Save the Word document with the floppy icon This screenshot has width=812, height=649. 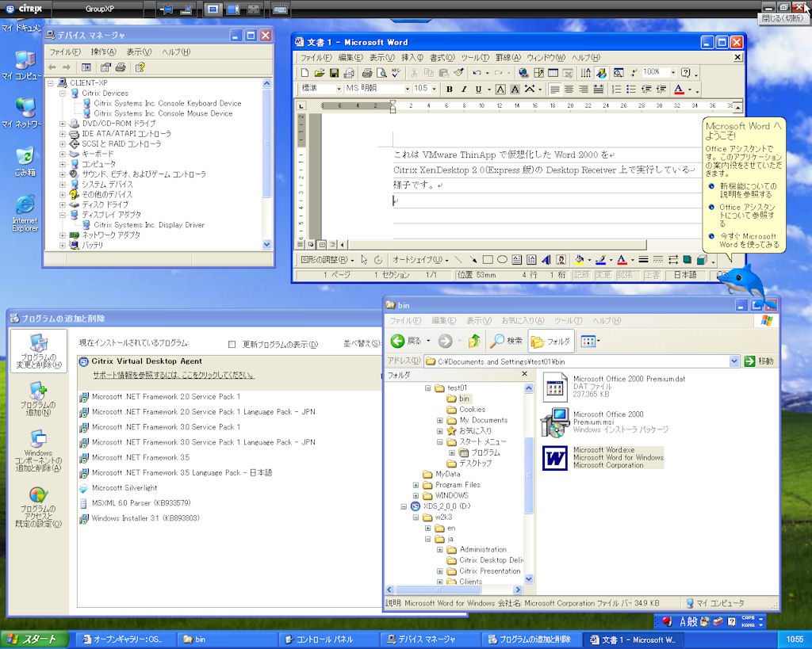tap(334, 73)
